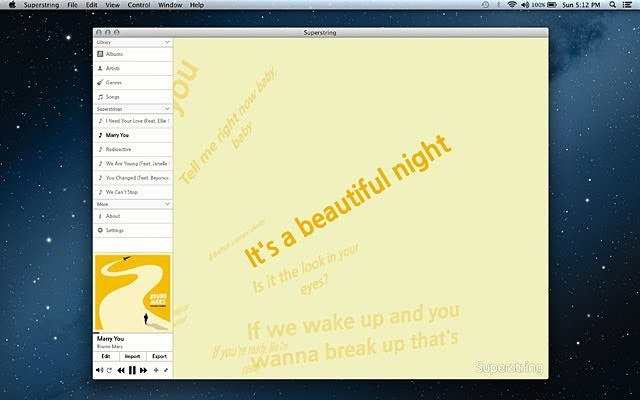This screenshot has height=400, width=640.
Task: Open the About page
Action: point(133,216)
